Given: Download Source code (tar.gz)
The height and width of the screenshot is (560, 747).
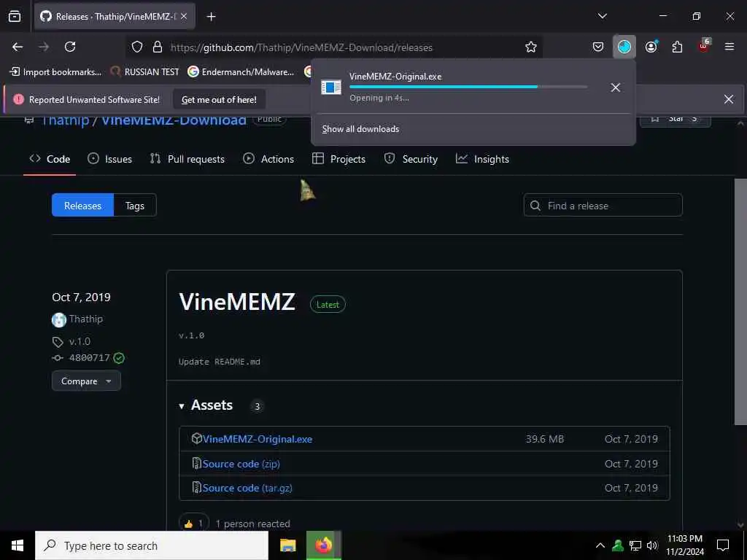Looking at the screenshot, I should [x=247, y=488].
